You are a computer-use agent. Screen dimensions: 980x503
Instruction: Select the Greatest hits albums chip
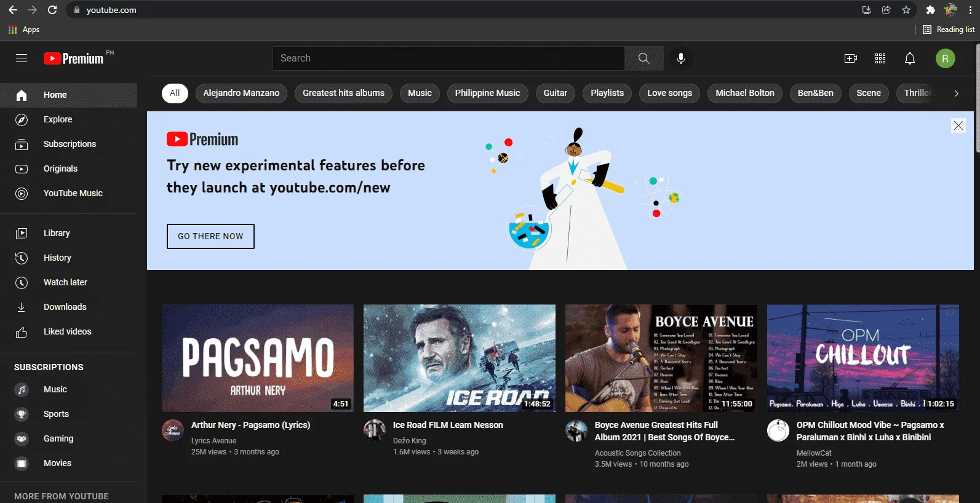tap(343, 93)
